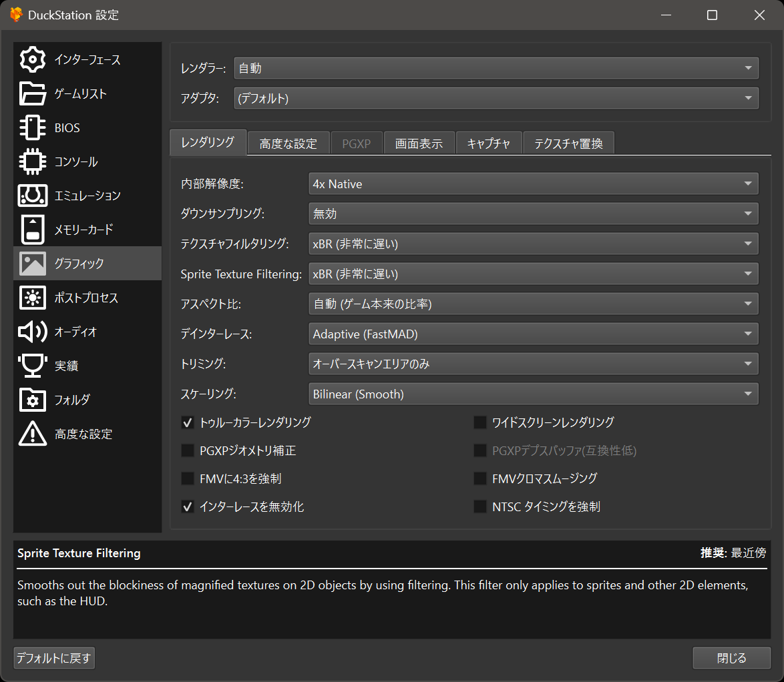Switch to the 高度な設定 tab
This screenshot has height=682, width=784.
point(288,144)
